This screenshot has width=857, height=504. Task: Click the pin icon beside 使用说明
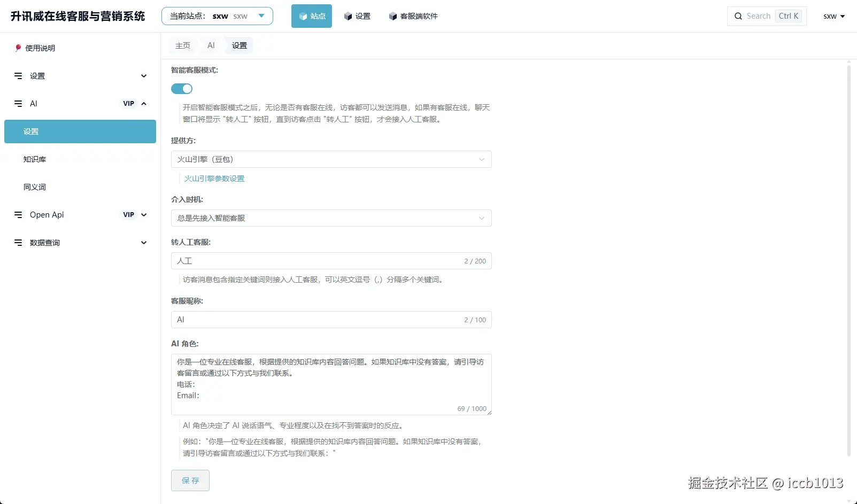[x=18, y=48]
